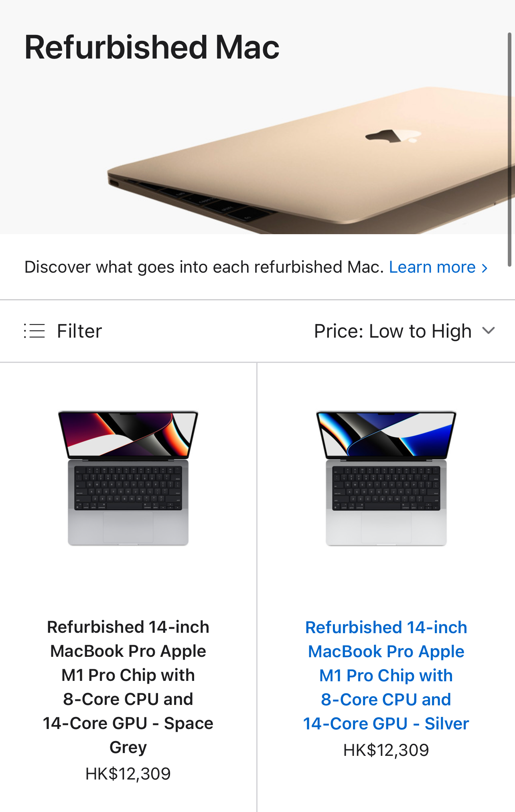
Task: Click the Refurbished Mac heading
Action: (x=152, y=47)
